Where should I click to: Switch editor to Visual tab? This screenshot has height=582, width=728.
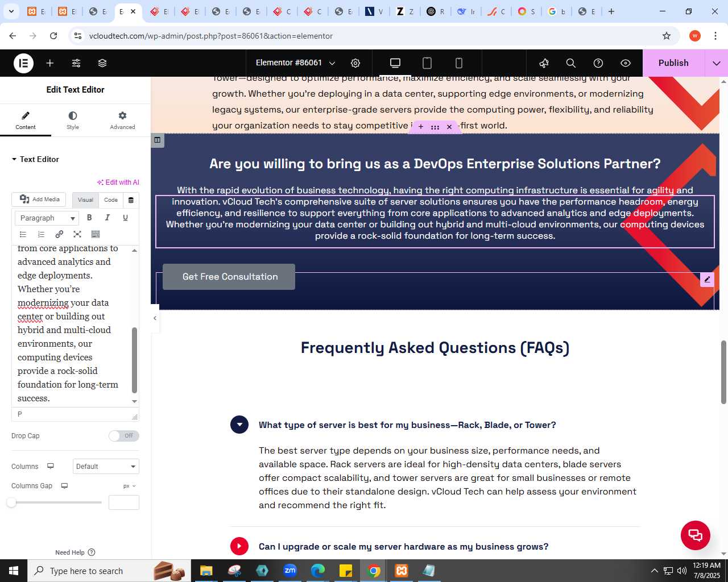pyautogui.click(x=85, y=199)
